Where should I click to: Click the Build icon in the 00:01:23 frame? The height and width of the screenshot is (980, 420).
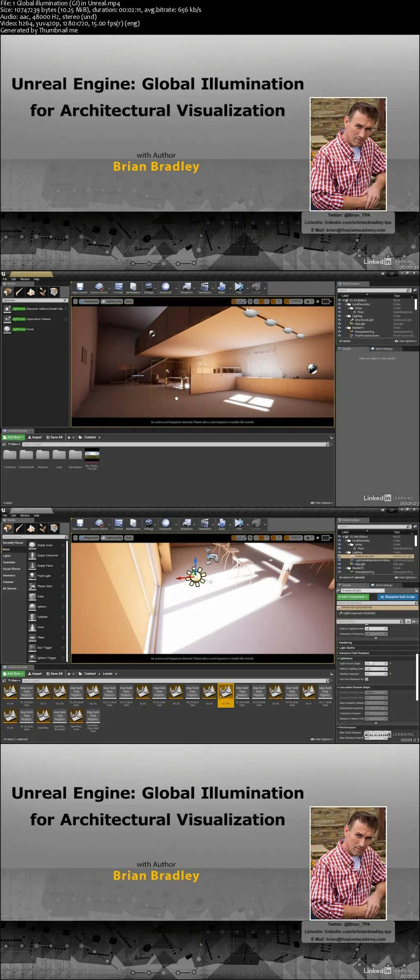point(221,524)
